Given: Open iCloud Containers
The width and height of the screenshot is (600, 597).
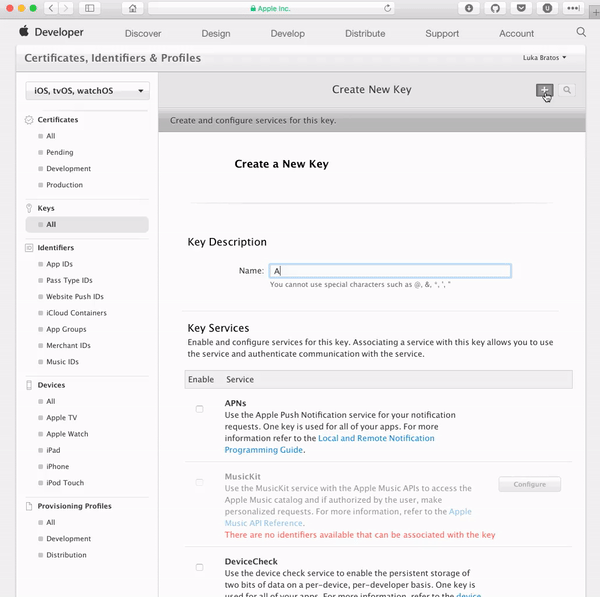Looking at the screenshot, I should (x=76, y=313).
